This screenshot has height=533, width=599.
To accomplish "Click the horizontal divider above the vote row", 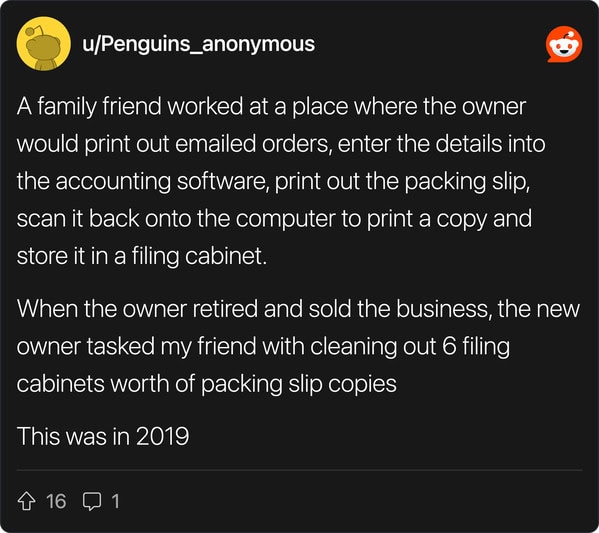I will coord(299,470).
